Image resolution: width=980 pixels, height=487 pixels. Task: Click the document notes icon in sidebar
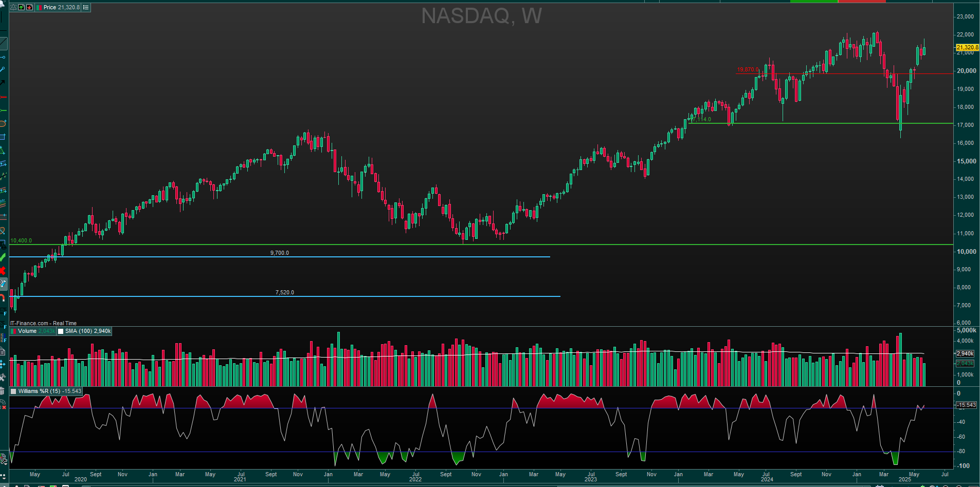pos(2,351)
